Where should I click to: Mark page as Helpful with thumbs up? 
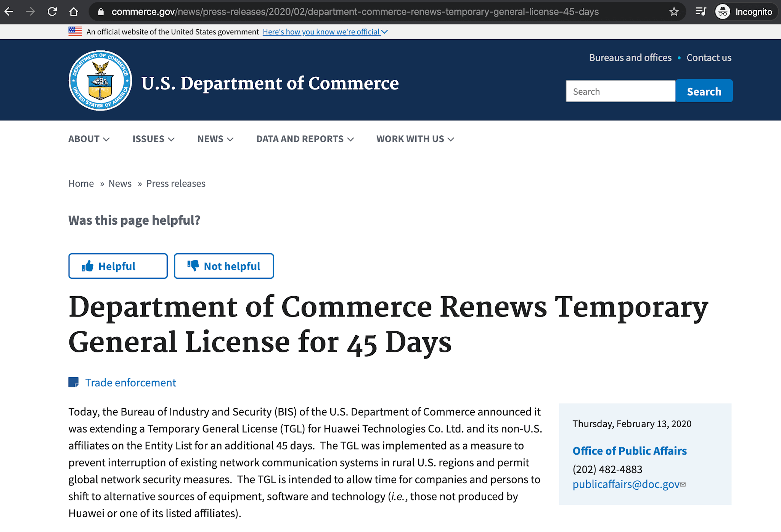118,266
